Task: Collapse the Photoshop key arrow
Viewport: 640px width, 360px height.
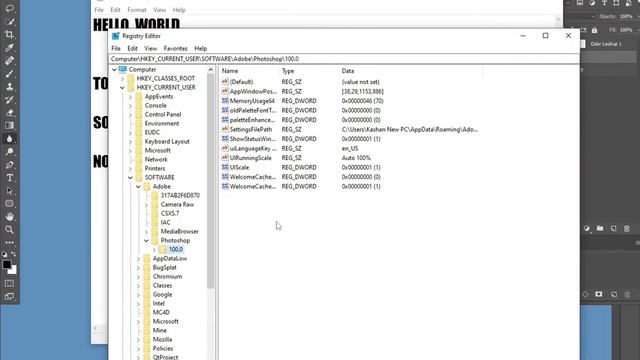Action: tap(146, 240)
